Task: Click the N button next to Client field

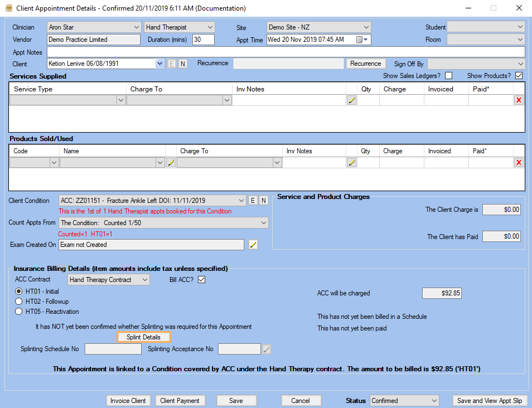Action: pyautogui.click(x=183, y=64)
